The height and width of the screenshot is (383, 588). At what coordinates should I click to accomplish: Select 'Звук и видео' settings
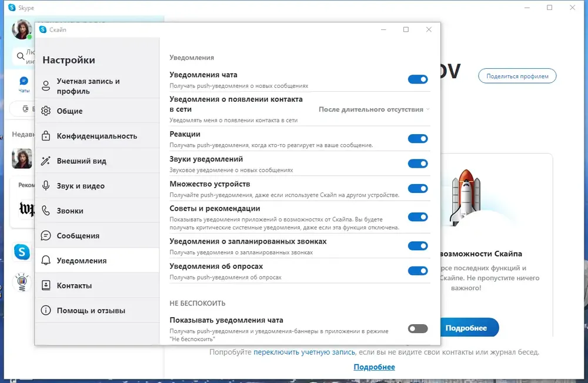[97, 186]
